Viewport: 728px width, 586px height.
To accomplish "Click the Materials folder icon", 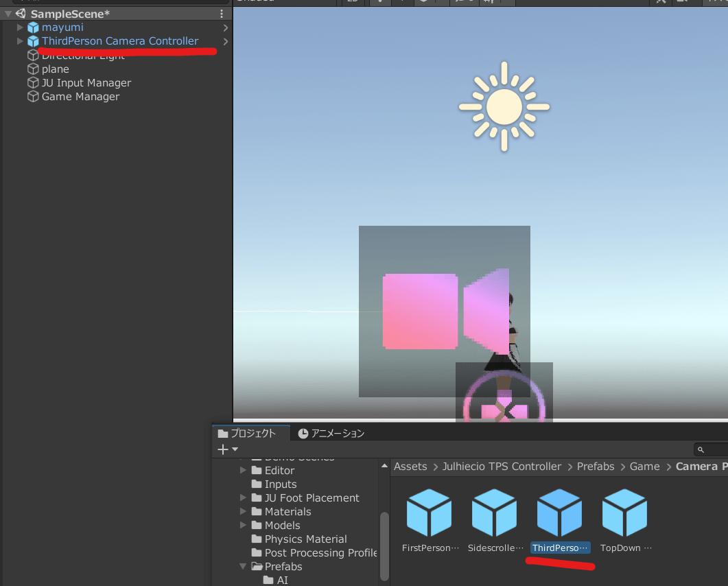I will pyautogui.click(x=257, y=512).
